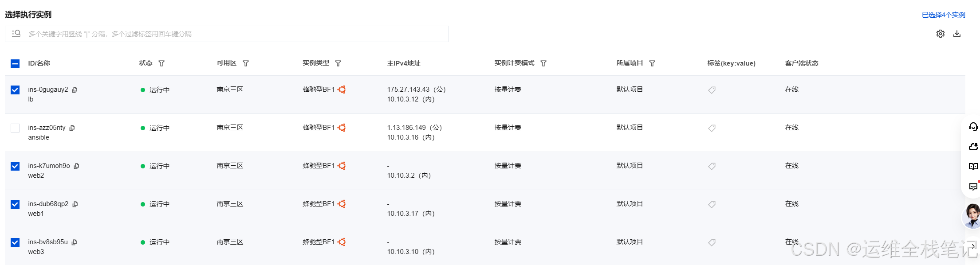980x265 pixels.
Task: Check the ansible instance checkbox
Action: pos(15,128)
